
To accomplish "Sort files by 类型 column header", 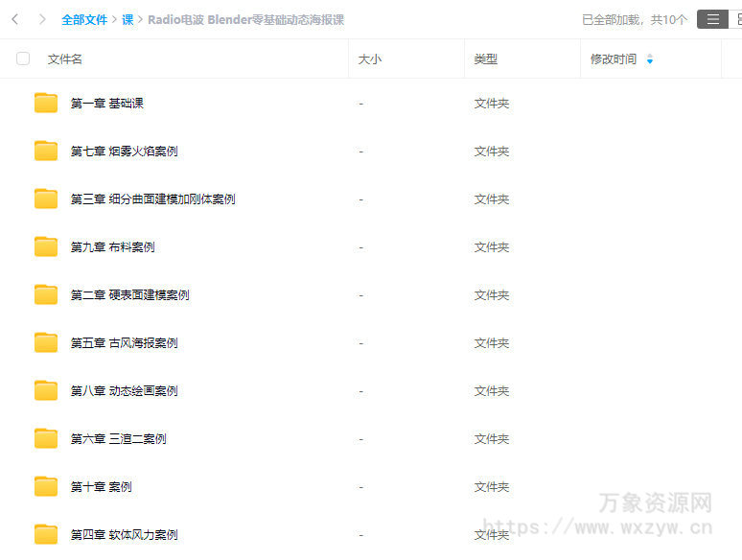I will point(485,59).
